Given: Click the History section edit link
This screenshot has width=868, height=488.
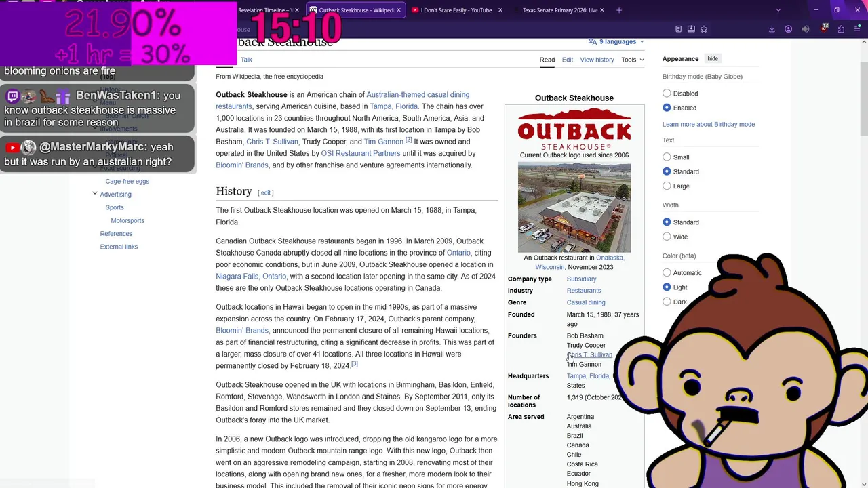Looking at the screenshot, I should point(266,192).
